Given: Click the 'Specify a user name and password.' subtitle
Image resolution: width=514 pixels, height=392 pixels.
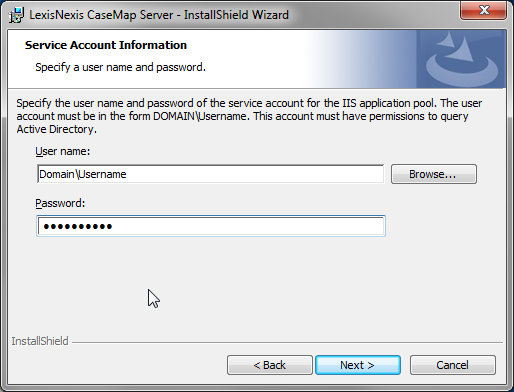Looking at the screenshot, I should (x=120, y=67).
